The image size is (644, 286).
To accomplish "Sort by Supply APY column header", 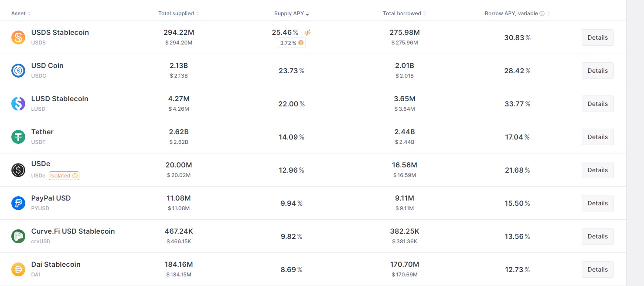I will (292, 14).
